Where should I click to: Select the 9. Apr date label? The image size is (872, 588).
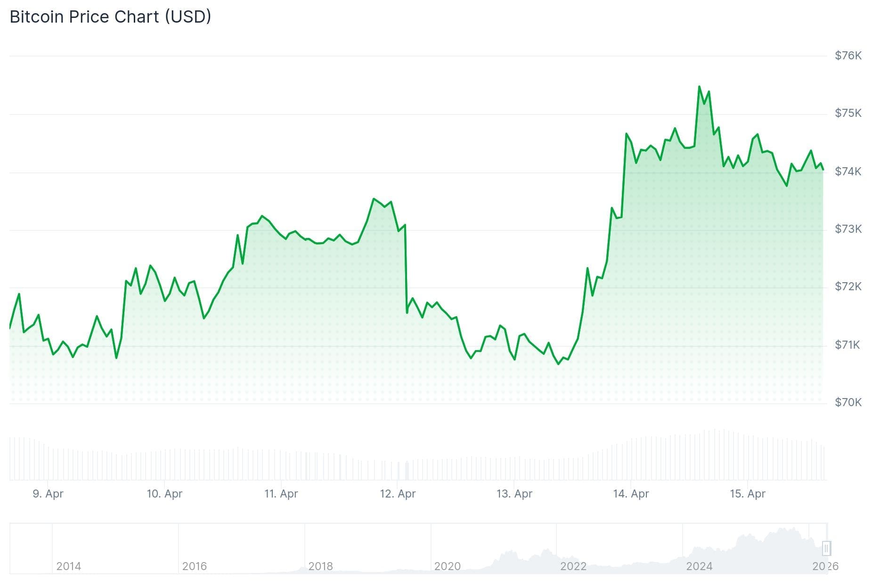48,494
